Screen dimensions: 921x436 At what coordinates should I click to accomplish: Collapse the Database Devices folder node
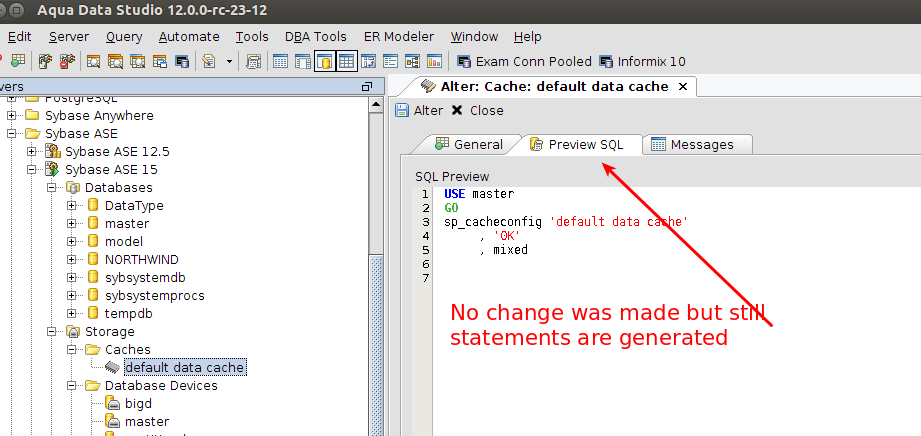coord(71,385)
